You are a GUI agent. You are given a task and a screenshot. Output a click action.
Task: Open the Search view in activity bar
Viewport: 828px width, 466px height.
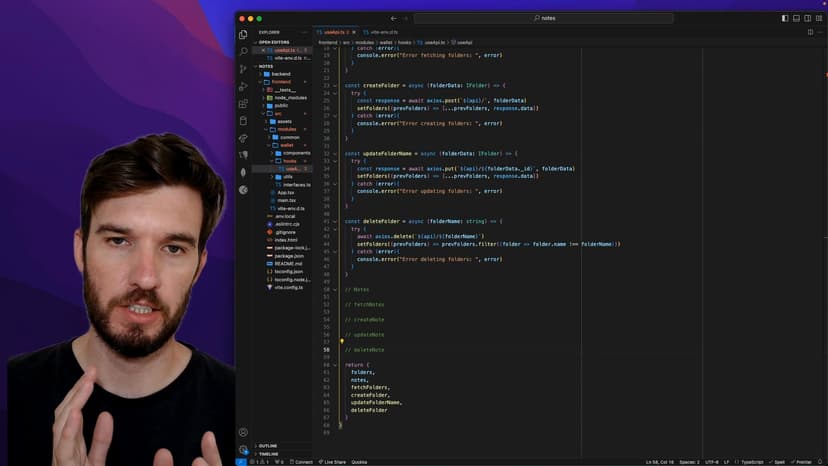(243, 51)
